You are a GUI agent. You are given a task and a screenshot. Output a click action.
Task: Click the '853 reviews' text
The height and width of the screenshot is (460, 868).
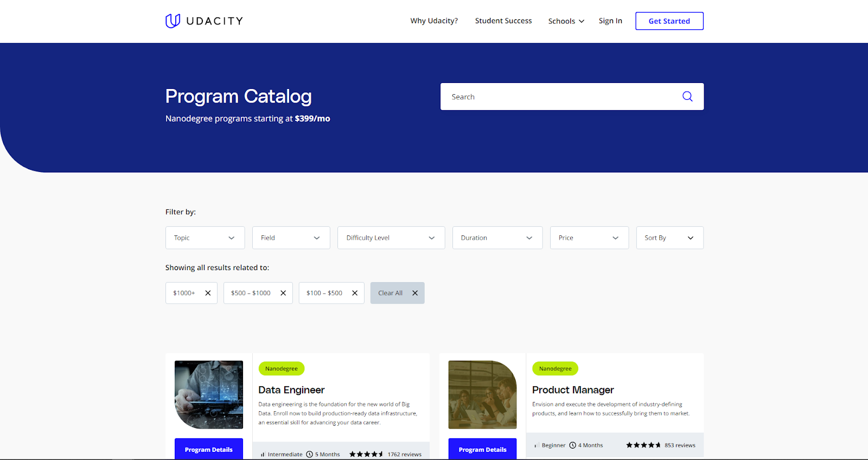[680, 445]
